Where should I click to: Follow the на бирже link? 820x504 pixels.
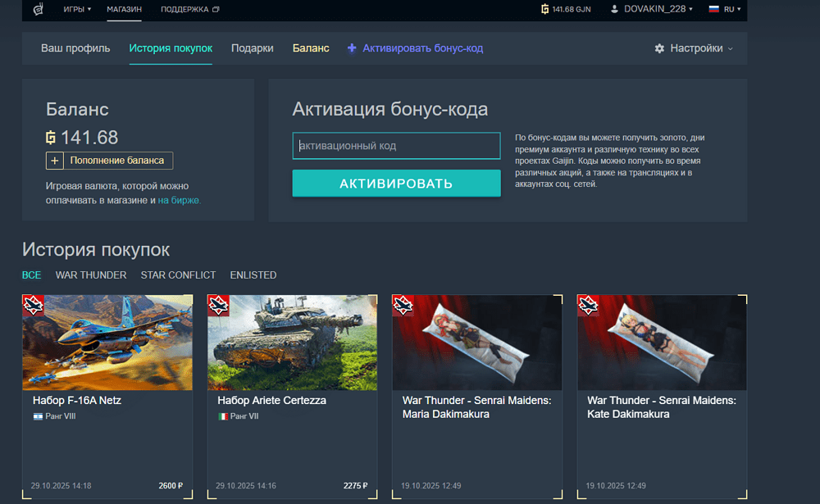[179, 200]
